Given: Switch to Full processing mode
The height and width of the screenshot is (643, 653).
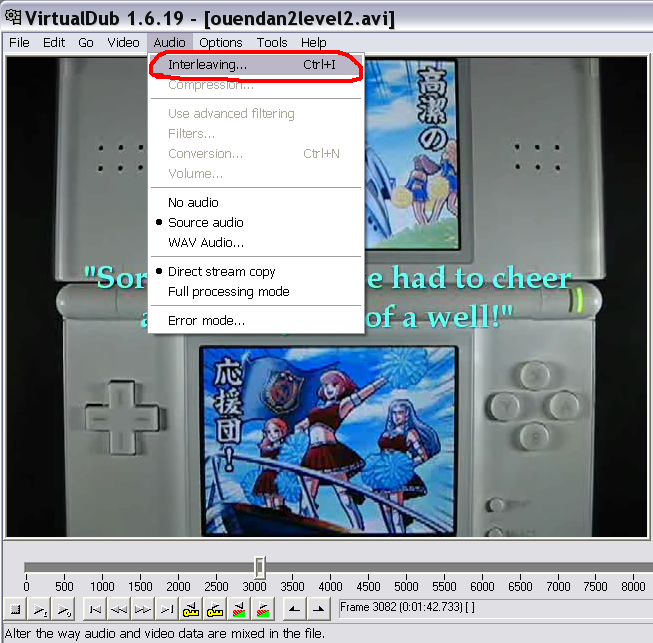Looking at the screenshot, I should click(x=256, y=292).
